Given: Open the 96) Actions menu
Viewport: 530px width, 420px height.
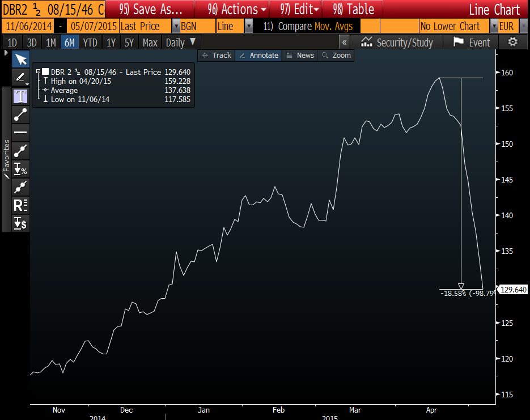Looking at the screenshot, I should pos(232,9).
